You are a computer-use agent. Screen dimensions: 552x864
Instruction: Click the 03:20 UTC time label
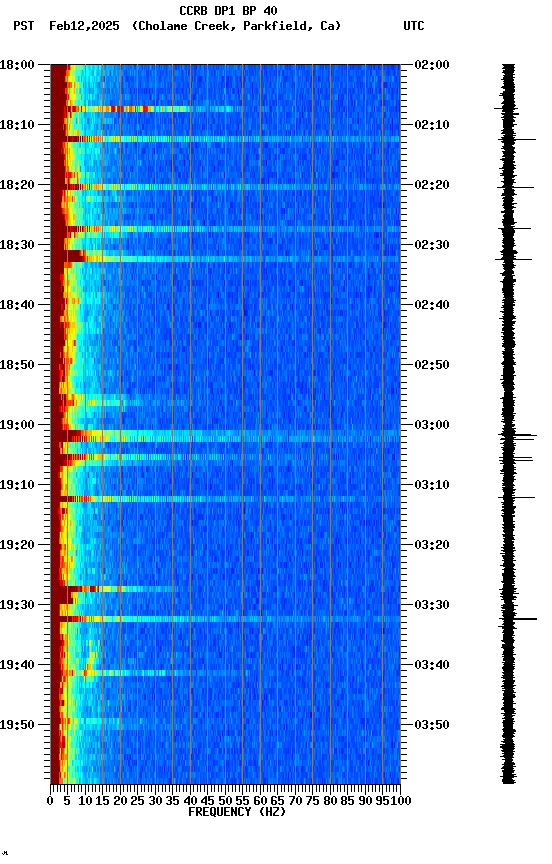432,545
